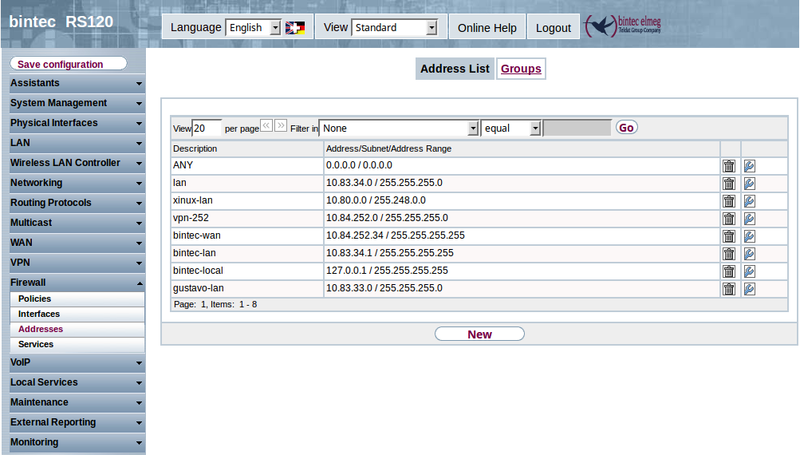Click the View per page input field
Image resolution: width=800 pixels, height=455 pixels.
click(x=207, y=128)
